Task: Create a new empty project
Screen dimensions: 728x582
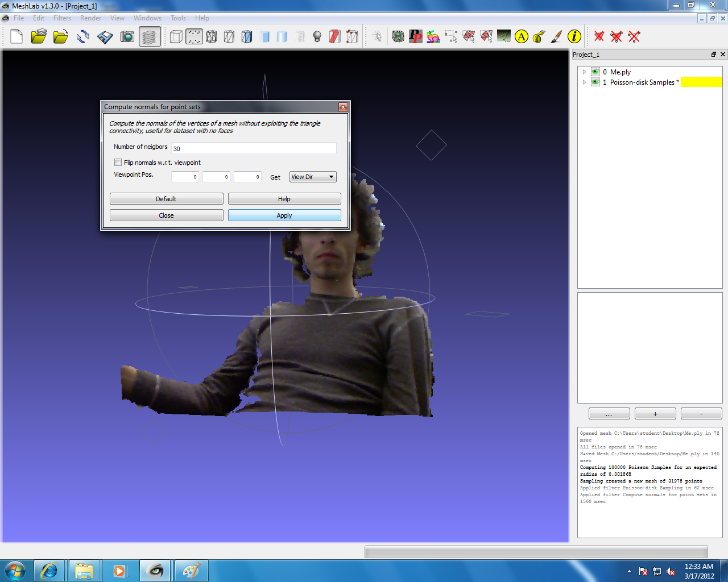Action: click(16, 37)
